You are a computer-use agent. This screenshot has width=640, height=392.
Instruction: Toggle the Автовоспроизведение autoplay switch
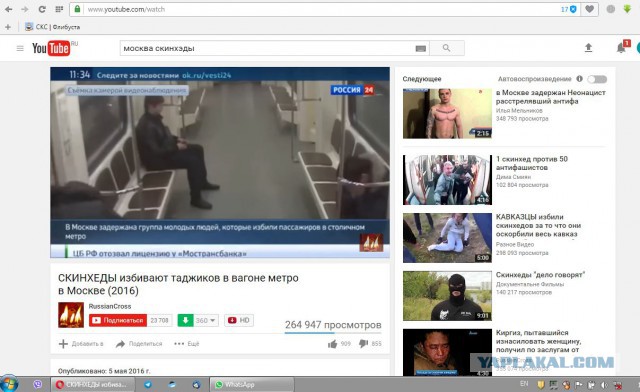[x=597, y=79]
